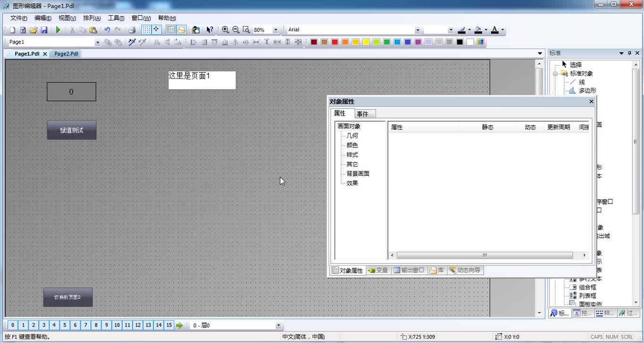
Task: Open the 动态向导 panel tab
Action: [x=465, y=270]
